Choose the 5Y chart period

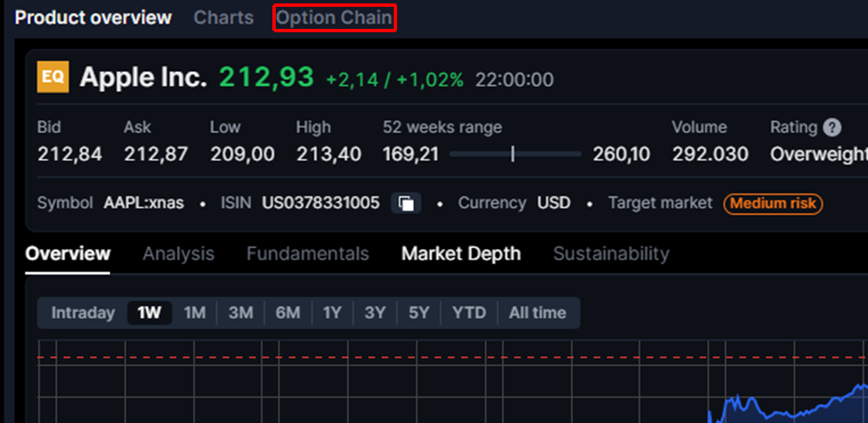(419, 313)
